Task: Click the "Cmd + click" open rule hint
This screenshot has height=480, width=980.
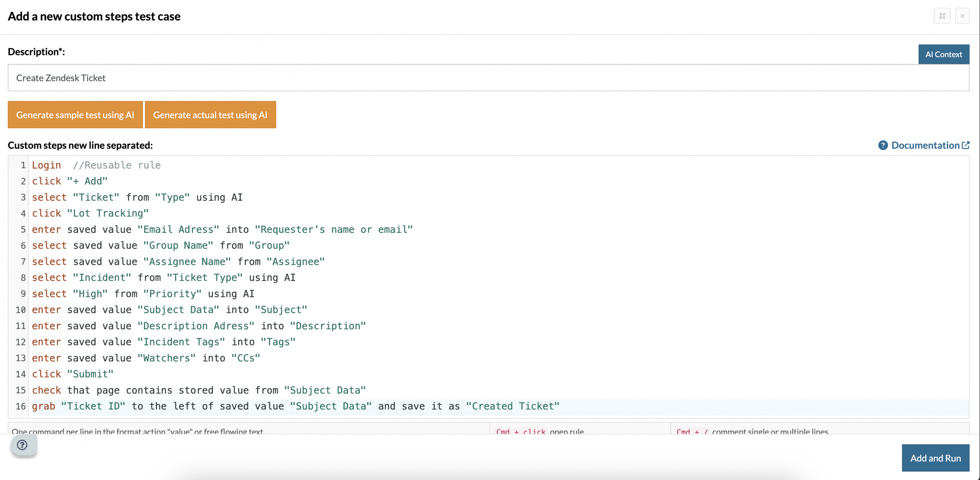Action: [x=540, y=431]
